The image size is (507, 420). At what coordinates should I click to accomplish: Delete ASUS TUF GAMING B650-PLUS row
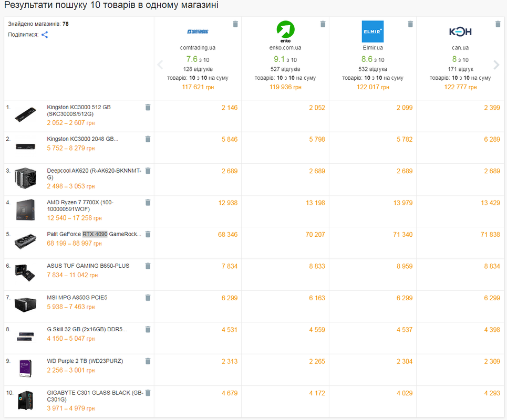pos(148,266)
